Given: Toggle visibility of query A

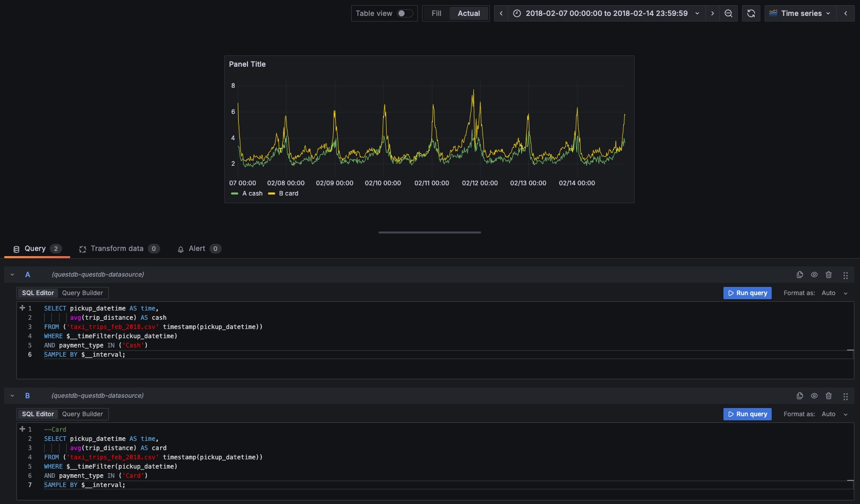Looking at the screenshot, I should tap(814, 275).
